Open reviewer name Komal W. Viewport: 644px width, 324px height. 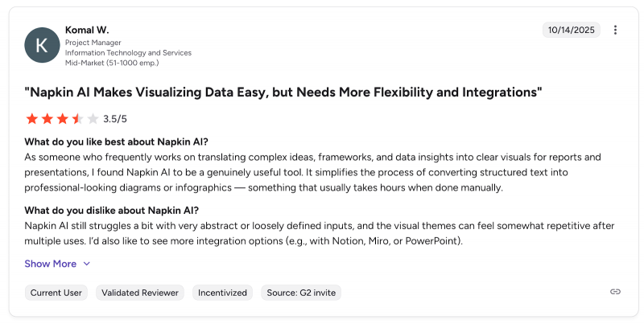point(85,30)
